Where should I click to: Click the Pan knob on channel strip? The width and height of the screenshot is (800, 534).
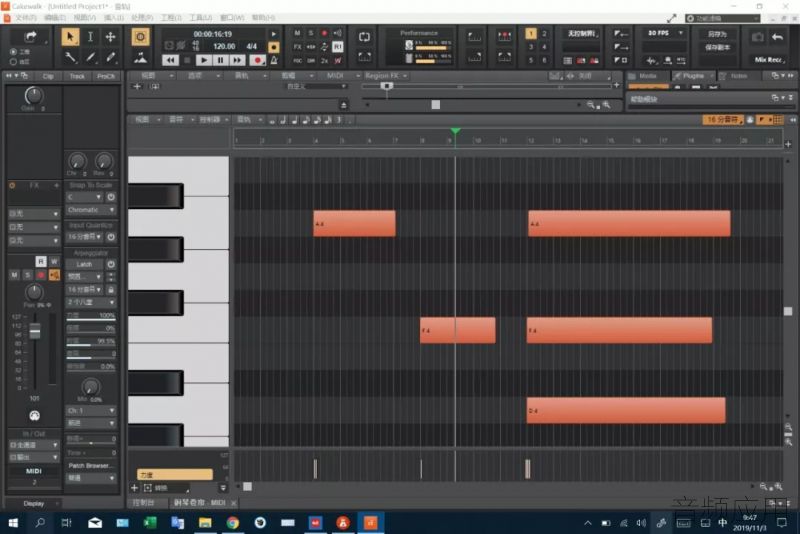tap(34, 292)
